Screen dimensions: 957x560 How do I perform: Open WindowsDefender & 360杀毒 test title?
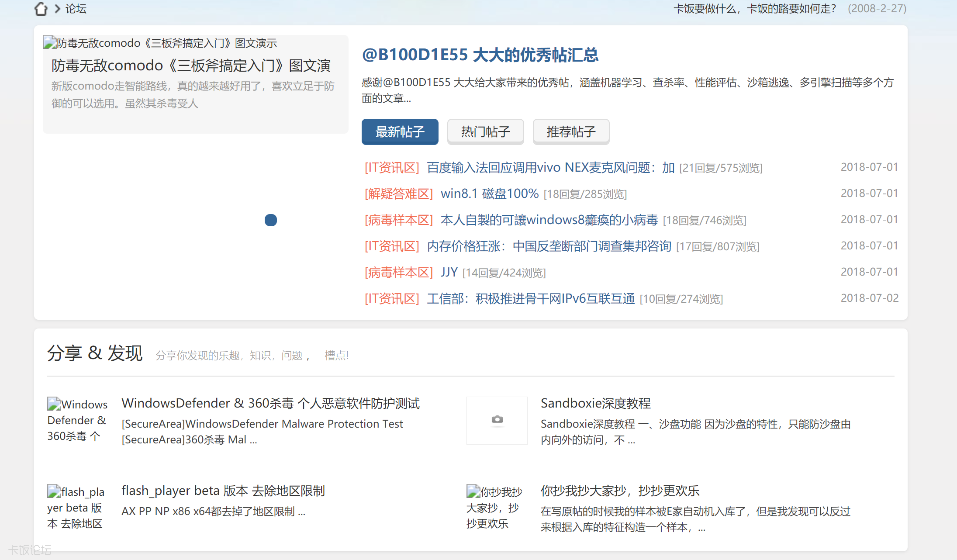pos(270,403)
